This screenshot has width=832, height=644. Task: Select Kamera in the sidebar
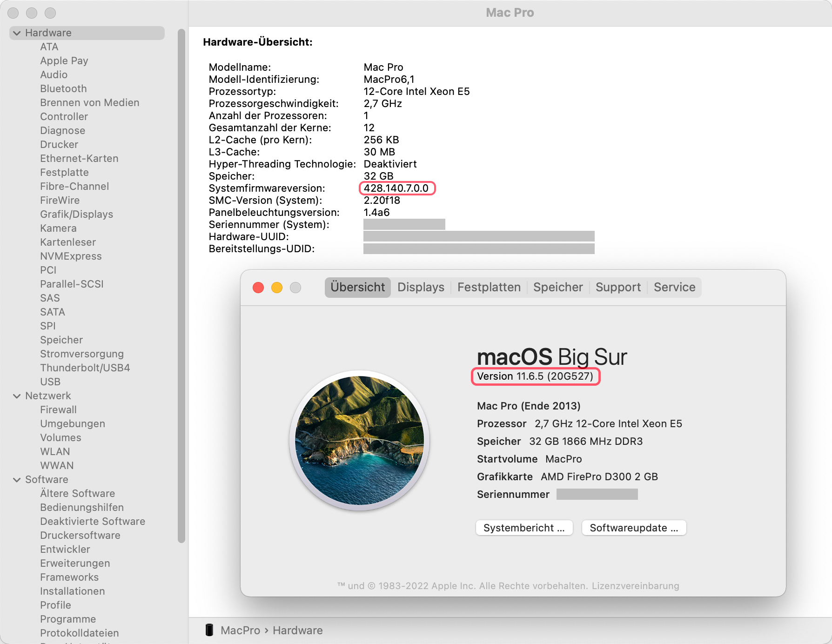tap(58, 228)
